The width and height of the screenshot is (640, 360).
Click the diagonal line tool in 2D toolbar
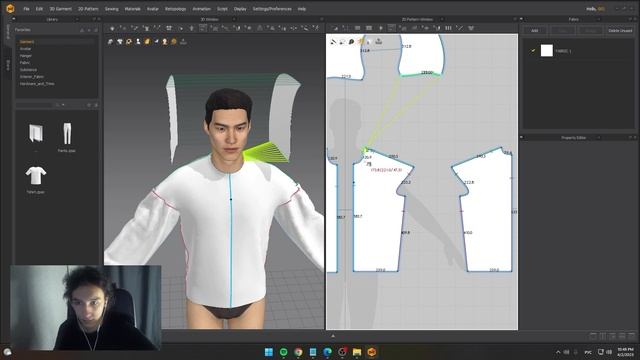(x=460, y=28)
